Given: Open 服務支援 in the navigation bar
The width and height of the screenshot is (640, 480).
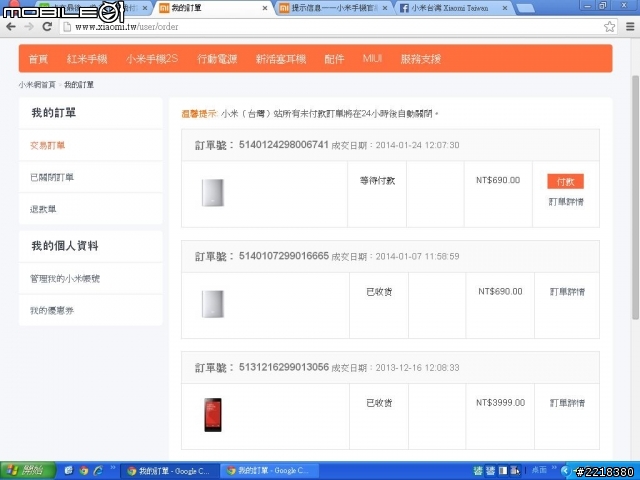Looking at the screenshot, I should (x=420, y=59).
